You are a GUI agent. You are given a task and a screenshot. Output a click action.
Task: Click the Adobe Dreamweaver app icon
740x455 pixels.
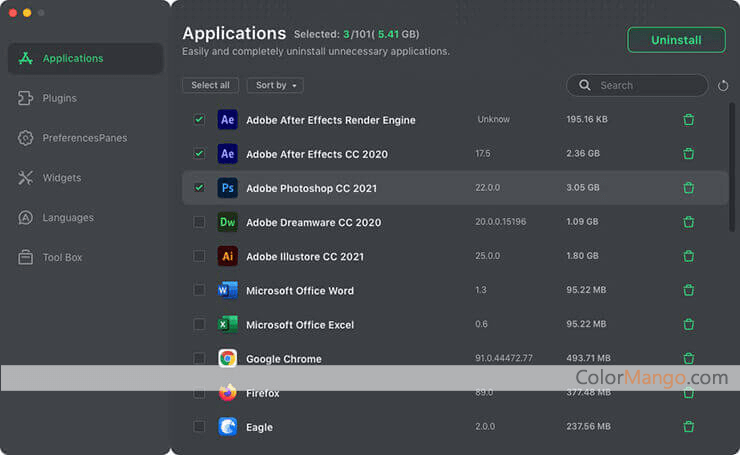[228, 222]
